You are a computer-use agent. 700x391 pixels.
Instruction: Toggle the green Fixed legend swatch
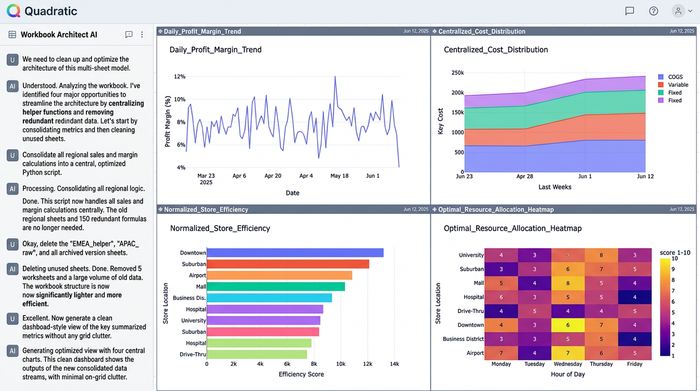coord(661,92)
